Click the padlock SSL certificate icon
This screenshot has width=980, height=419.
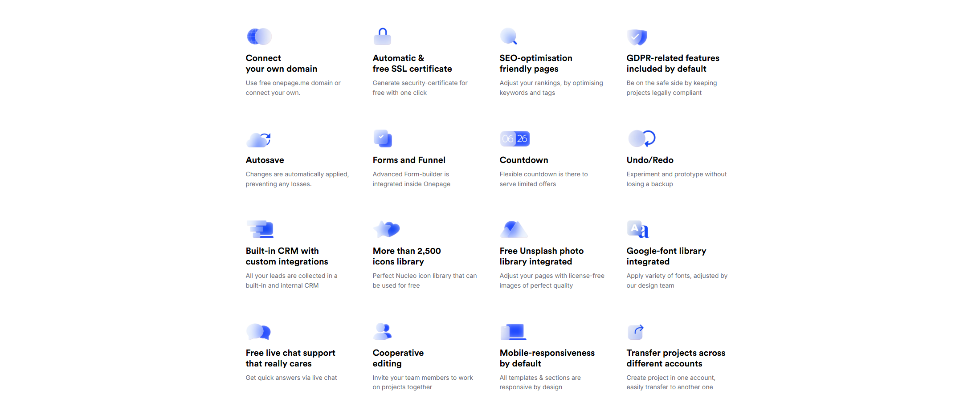[382, 37]
